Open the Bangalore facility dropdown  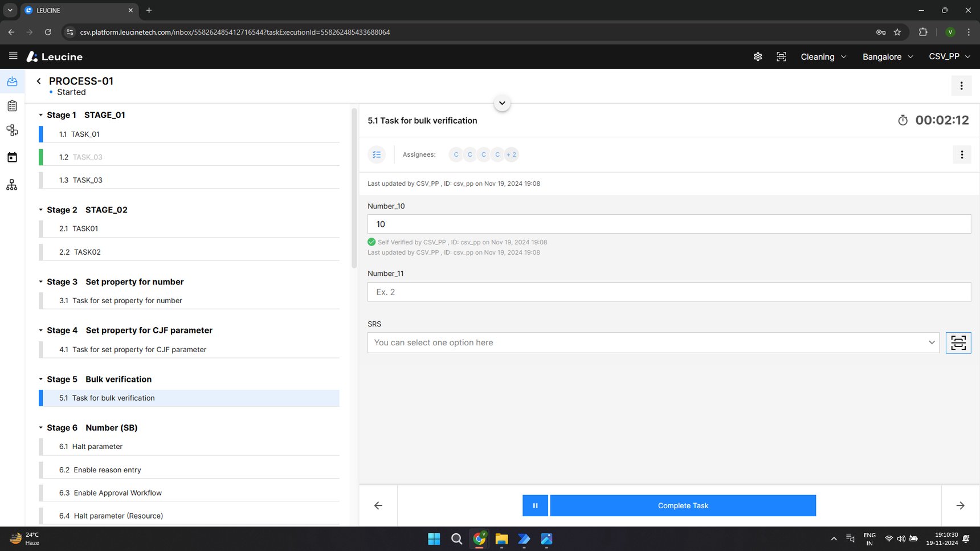[887, 56]
